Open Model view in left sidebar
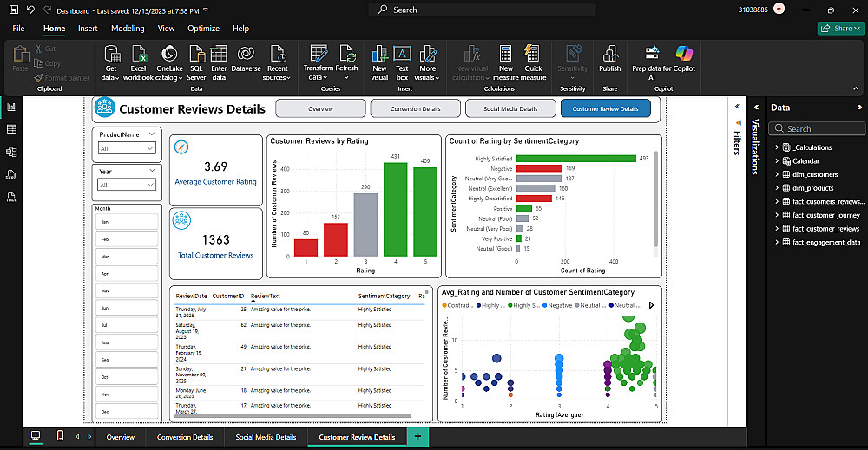The width and height of the screenshot is (868, 450). tap(11, 152)
